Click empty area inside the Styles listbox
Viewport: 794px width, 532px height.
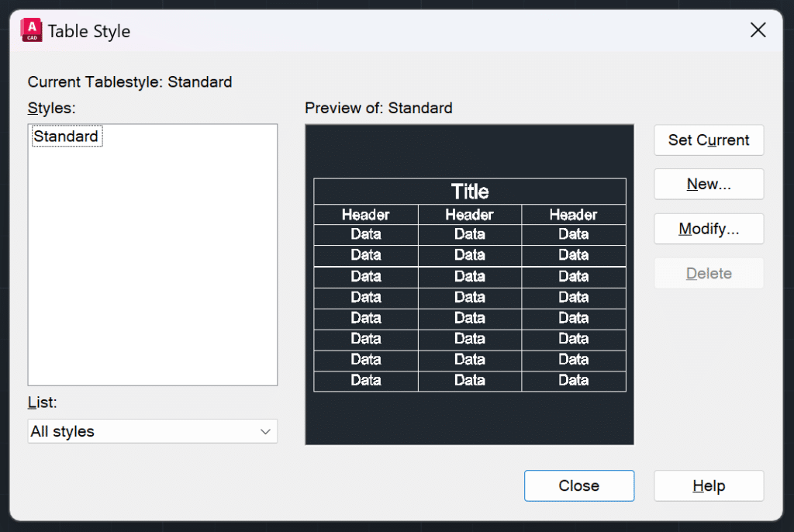152,271
